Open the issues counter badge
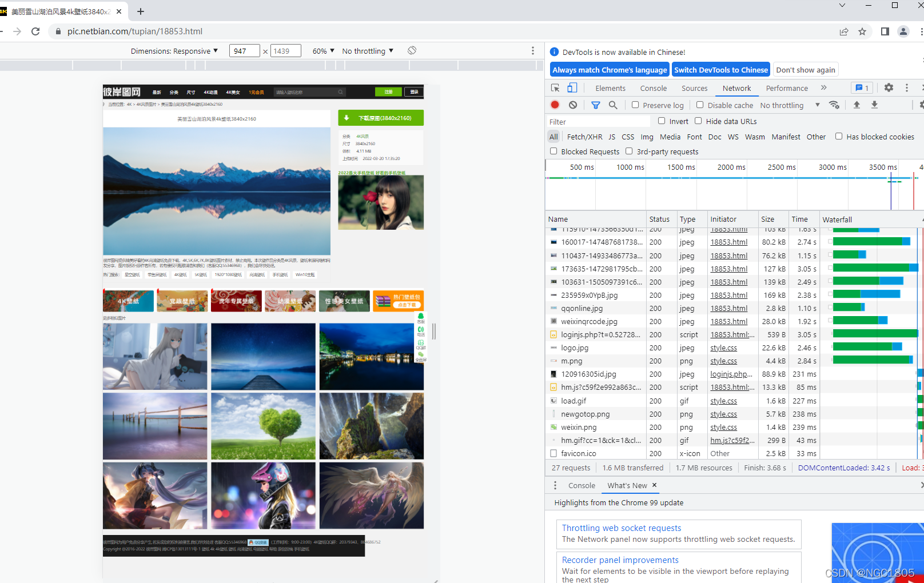 click(x=862, y=88)
